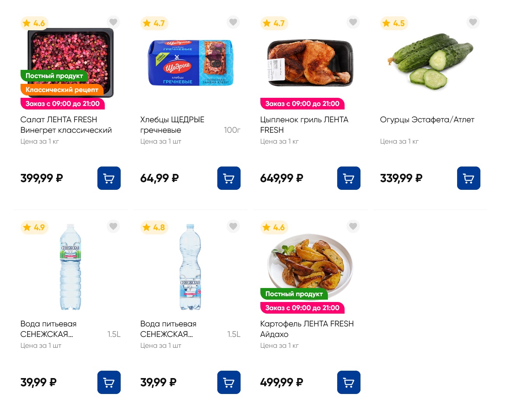The width and height of the screenshot is (532, 413).
Task: Toggle favorite heart on Огурцы Эстафета/Атлет
Action: 473,22
